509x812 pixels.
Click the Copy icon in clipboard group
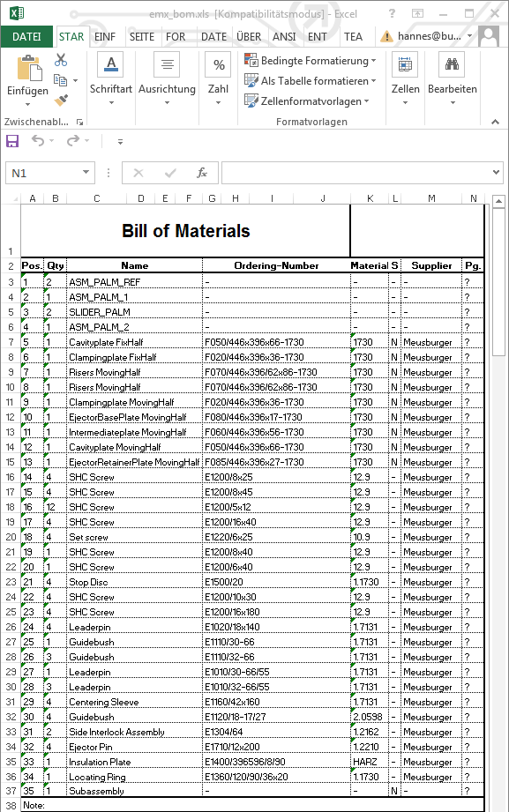(61, 80)
